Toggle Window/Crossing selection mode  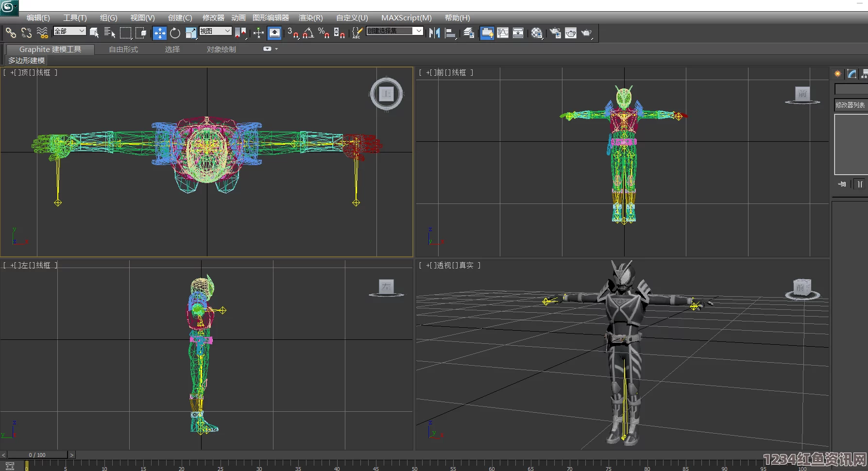(x=141, y=33)
